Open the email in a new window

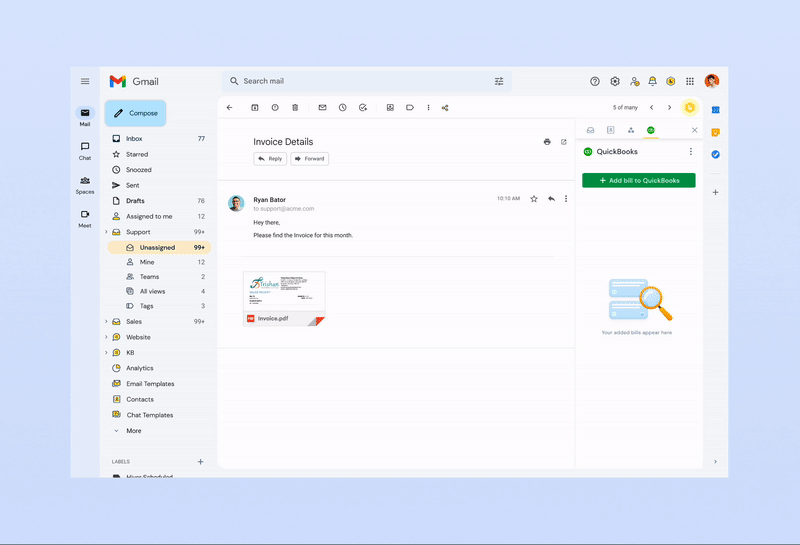coord(564,142)
